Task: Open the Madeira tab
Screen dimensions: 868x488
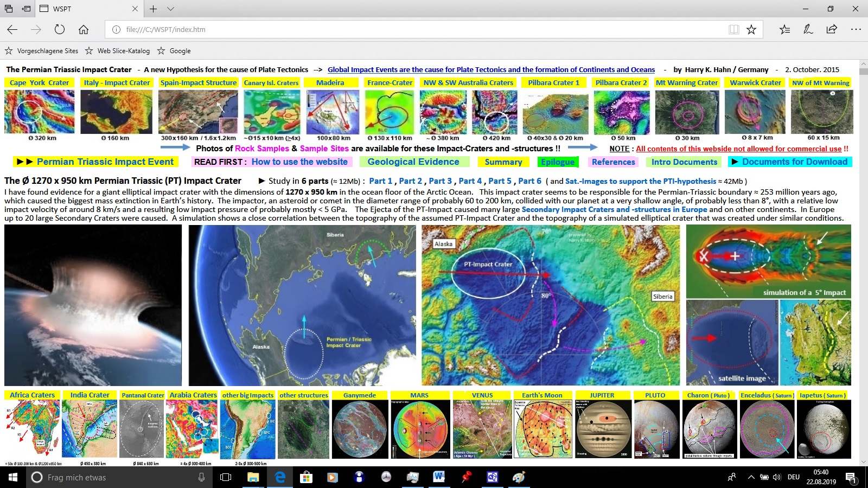Action: click(330, 82)
